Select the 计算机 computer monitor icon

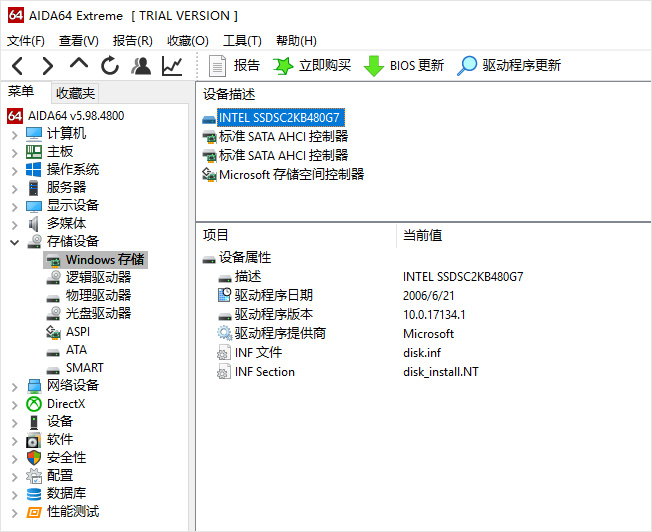(x=34, y=134)
